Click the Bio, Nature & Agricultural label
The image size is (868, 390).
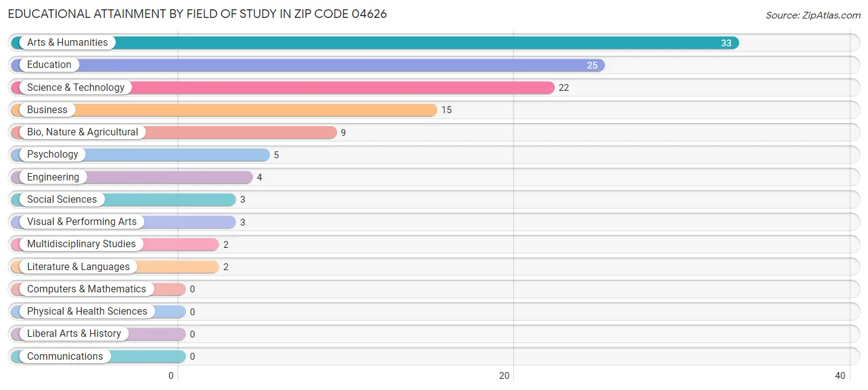coord(83,132)
